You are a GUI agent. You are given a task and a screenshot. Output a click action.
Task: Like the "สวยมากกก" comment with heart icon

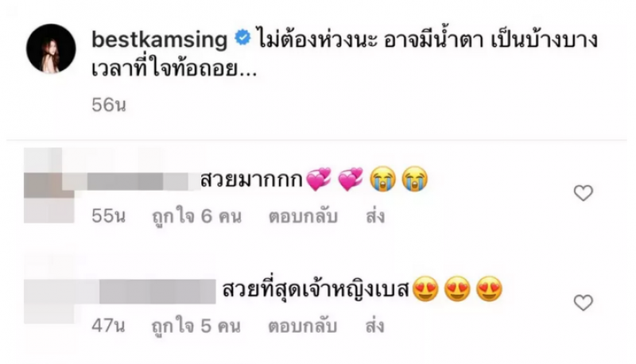click(x=584, y=193)
